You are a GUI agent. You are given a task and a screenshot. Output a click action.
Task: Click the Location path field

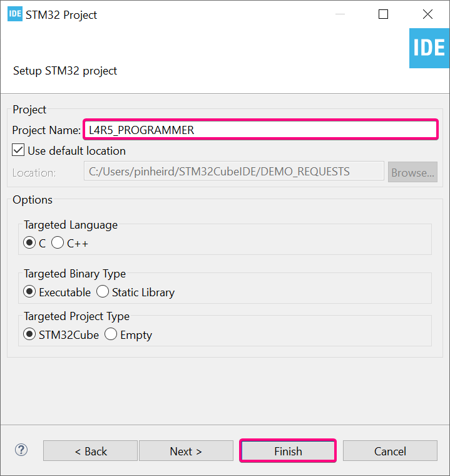point(234,172)
